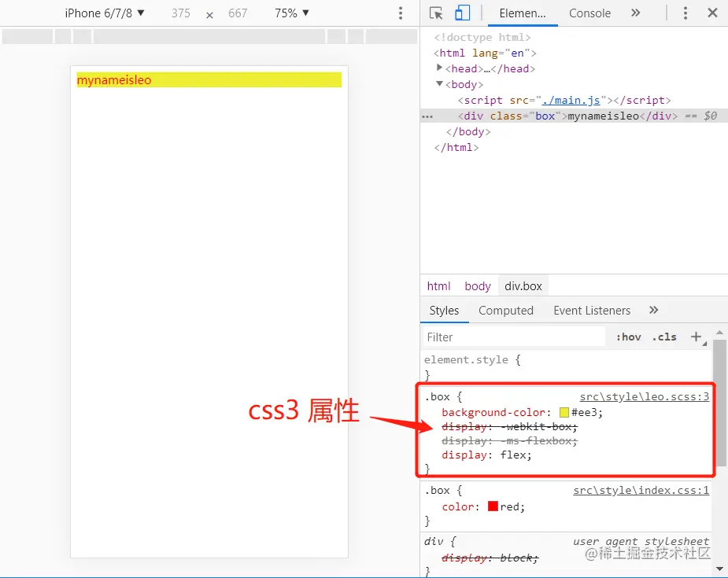728x578 pixels.
Task: Expand the head element in DOM tree
Action: click(438, 68)
